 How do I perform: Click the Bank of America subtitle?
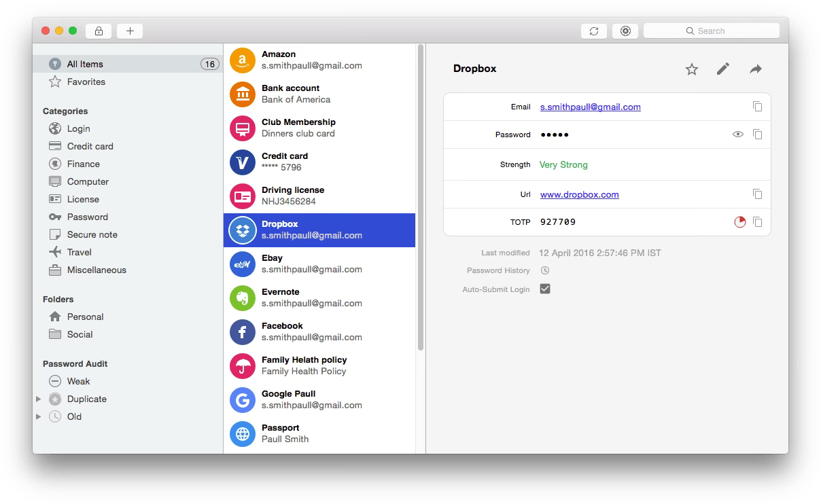pyautogui.click(x=296, y=100)
